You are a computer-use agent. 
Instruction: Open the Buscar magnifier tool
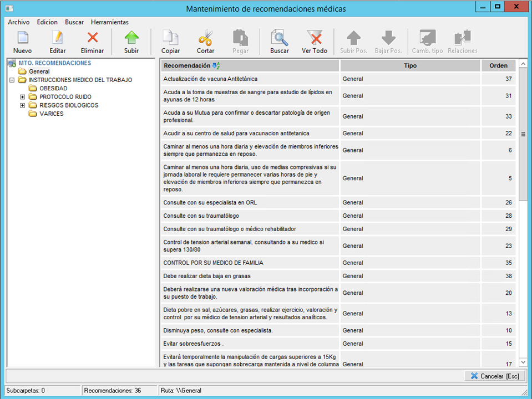coord(279,39)
